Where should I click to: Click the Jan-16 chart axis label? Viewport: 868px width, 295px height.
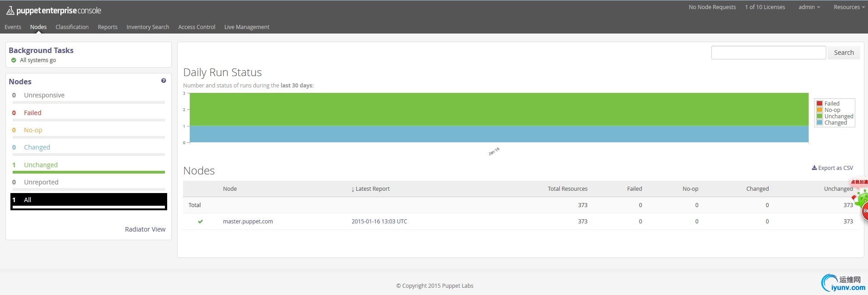[x=494, y=151]
